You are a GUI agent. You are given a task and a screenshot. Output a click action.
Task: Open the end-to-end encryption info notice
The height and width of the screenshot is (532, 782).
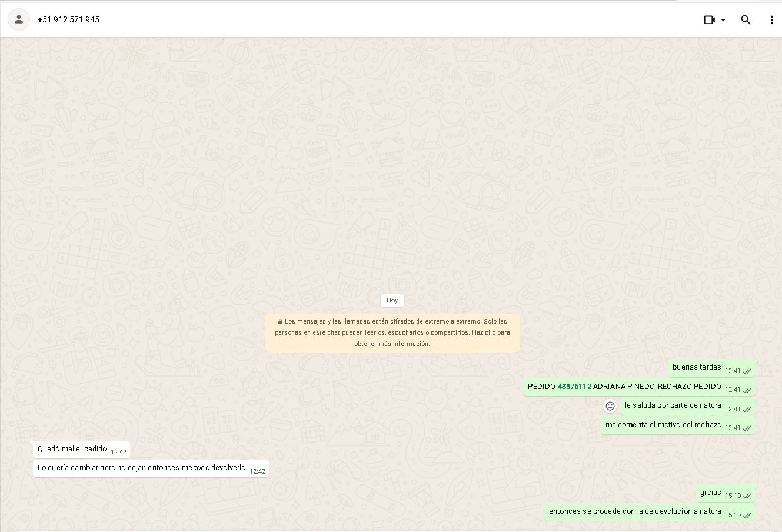(x=392, y=332)
